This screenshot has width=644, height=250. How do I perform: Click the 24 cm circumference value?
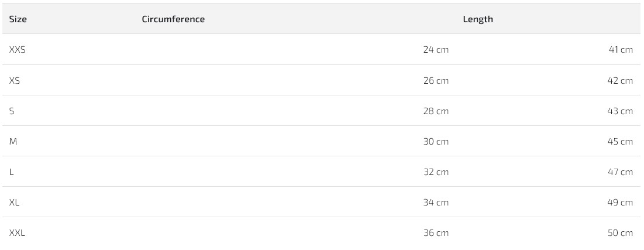coord(436,50)
